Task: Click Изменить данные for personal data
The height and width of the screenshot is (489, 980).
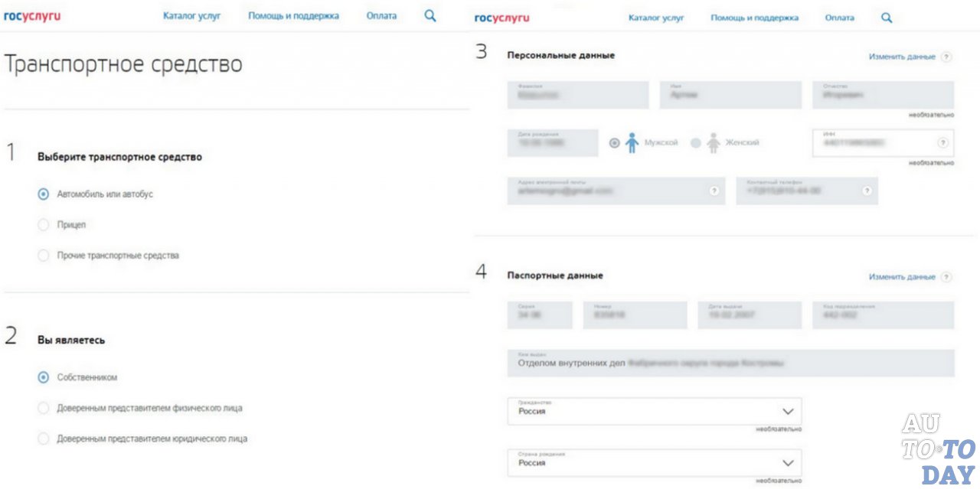Action: point(901,57)
